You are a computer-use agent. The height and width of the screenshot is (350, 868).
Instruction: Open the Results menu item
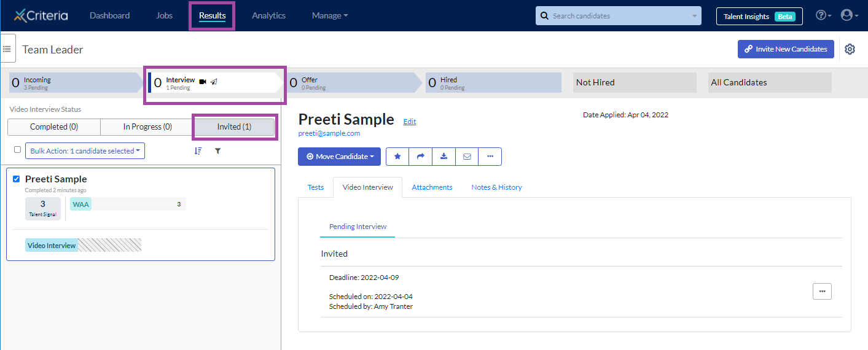pyautogui.click(x=213, y=15)
